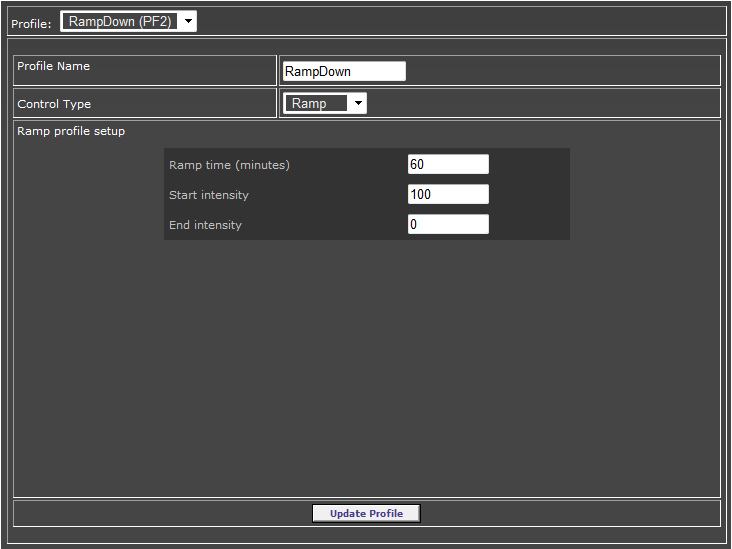Place cursor after "RampDown" text in name field
Viewport: 732px width, 549px height.
point(353,71)
